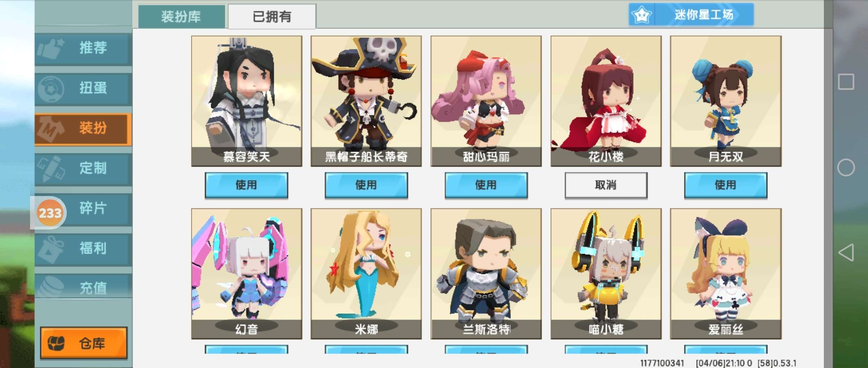Open the 福利 gift box icon
The width and height of the screenshot is (868, 368).
(x=51, y=250)
